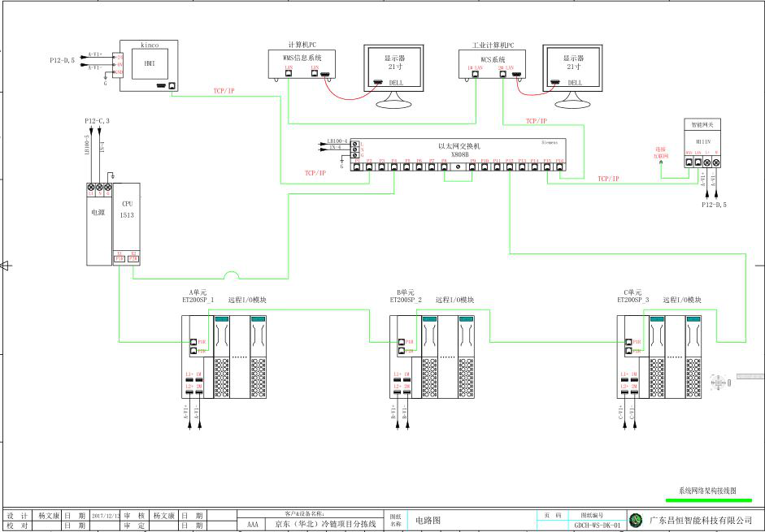Click the 电路图 drawing name field

pyautogui.click(x=428, y=521)
